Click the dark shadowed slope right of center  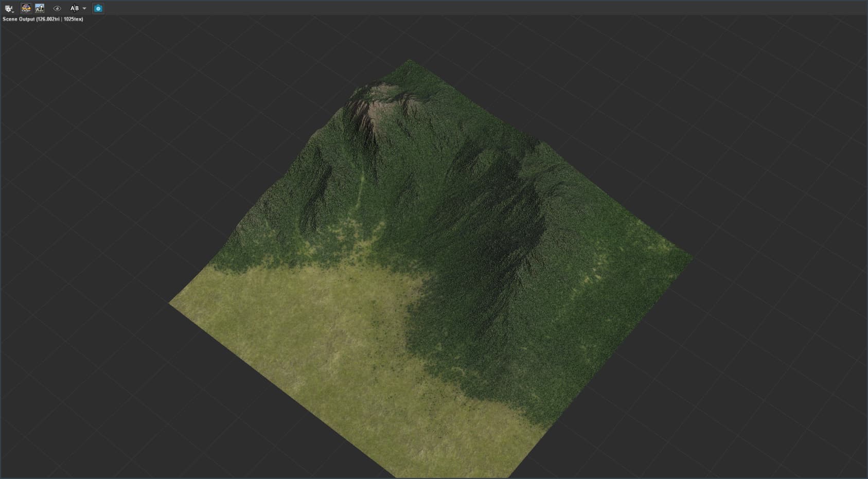coord(494,232)
